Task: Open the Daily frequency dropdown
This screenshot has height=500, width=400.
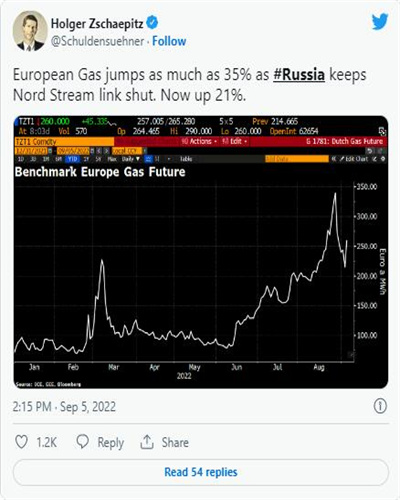Action: click(128, 159)
